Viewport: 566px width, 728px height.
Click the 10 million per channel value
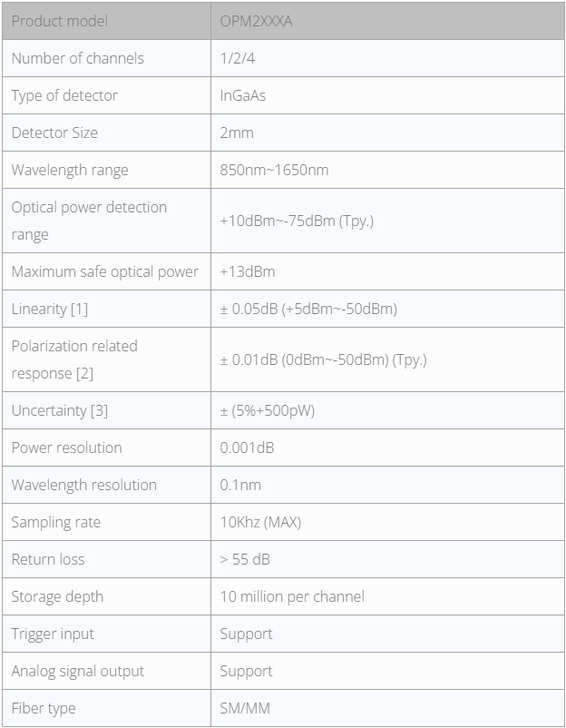click(292, 596)
